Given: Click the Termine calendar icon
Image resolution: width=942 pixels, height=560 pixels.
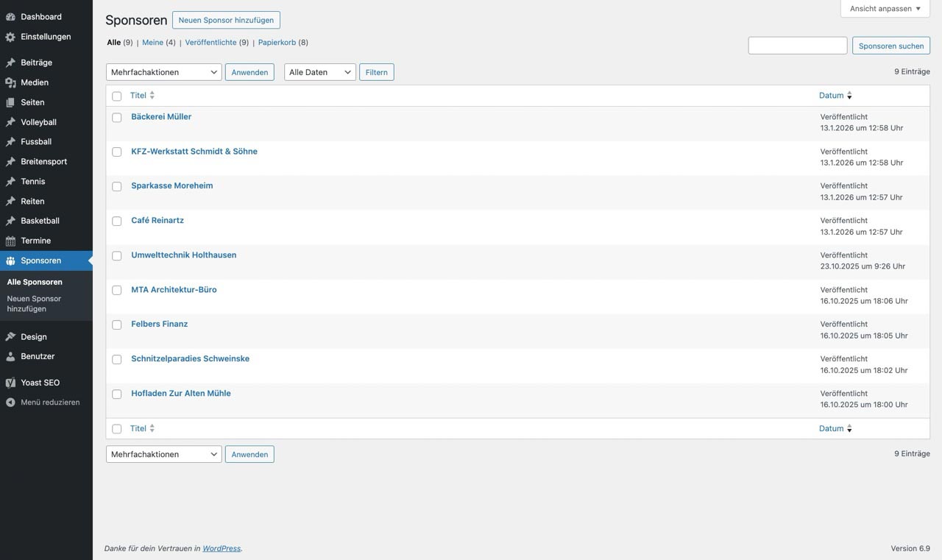Looking at the screenshot, I should point(10,241).
